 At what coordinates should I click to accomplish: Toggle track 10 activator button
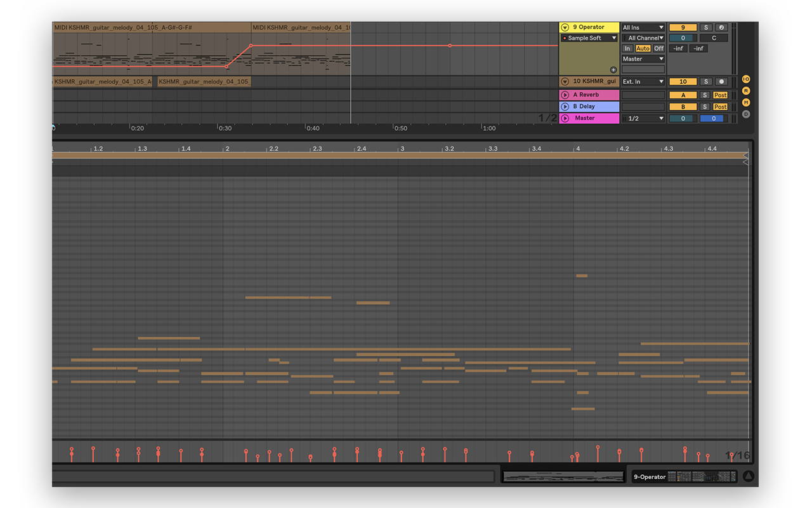point(683,81)
